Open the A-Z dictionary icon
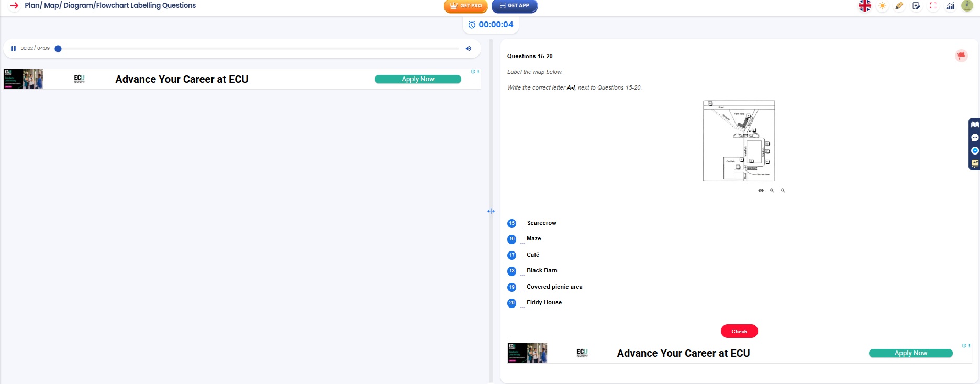The height and width of the screenshot is (384, 980). (x=975, y=163)
